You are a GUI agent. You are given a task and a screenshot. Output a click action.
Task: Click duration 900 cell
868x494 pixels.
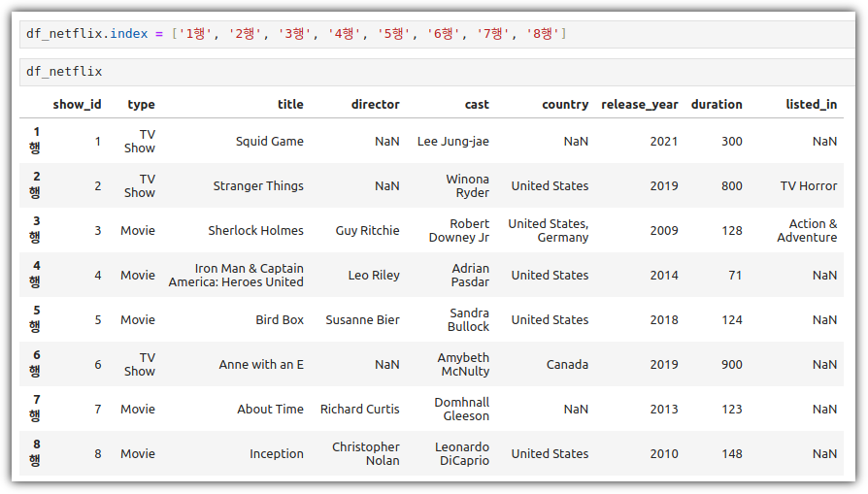(x=732, y=365)
